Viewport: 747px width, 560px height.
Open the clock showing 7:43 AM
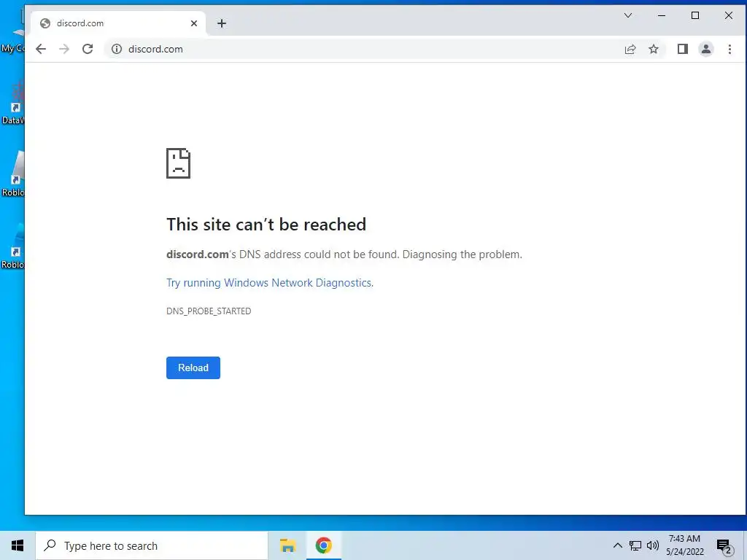point(684,545)
